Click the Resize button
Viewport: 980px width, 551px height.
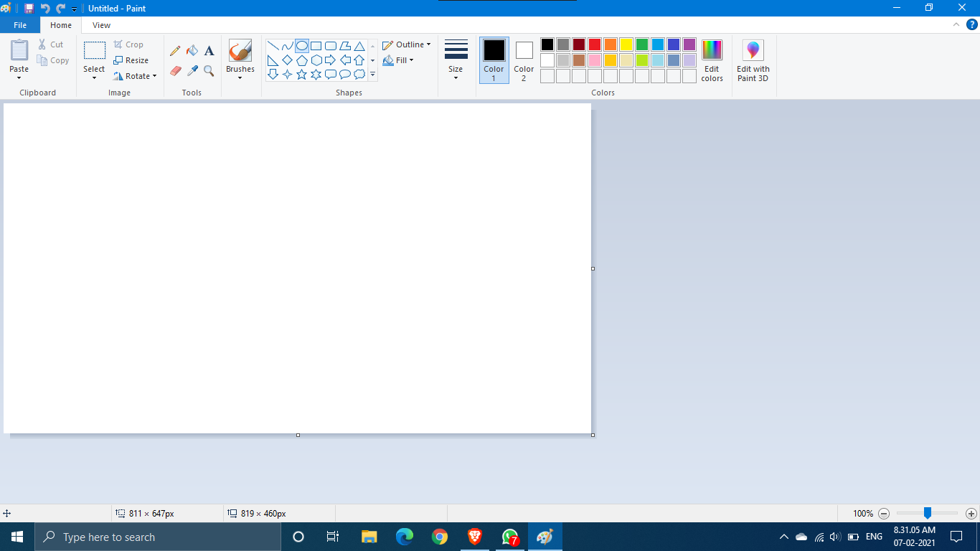click(131, 60)
